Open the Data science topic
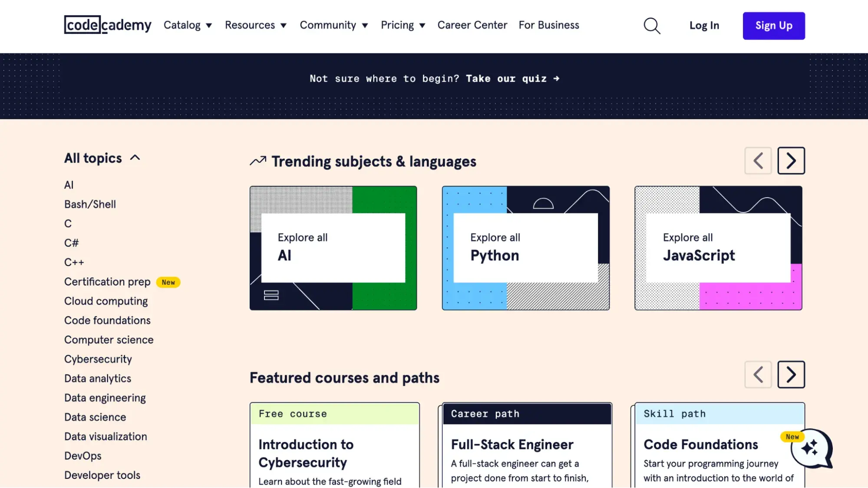The image size is (868, 488). 95,417
